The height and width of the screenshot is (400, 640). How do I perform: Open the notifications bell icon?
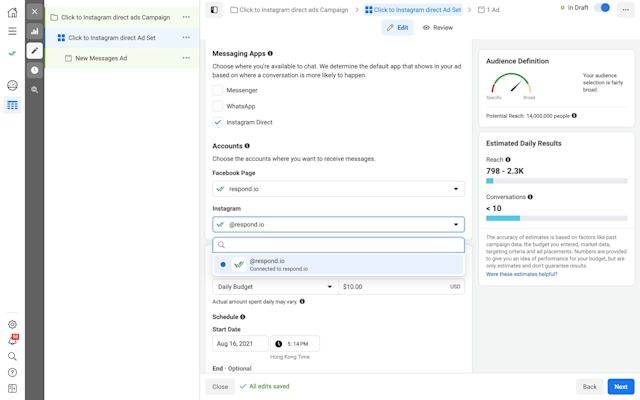pyautogui.click(x=12, y=340)
